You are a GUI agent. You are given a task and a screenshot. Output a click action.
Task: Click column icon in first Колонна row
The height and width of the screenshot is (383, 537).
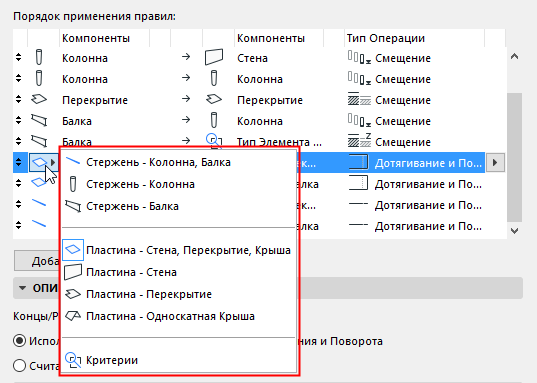39,57
